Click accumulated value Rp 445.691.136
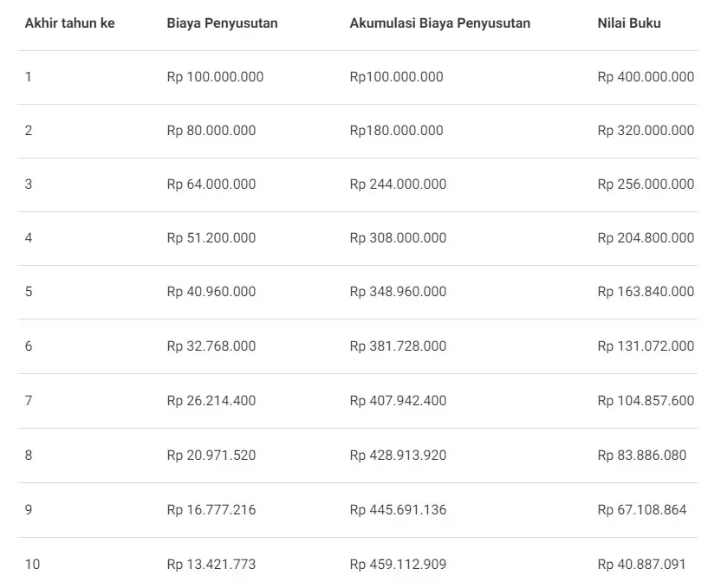721x588 pixels. pyautogui.click(x=398, y=509)
